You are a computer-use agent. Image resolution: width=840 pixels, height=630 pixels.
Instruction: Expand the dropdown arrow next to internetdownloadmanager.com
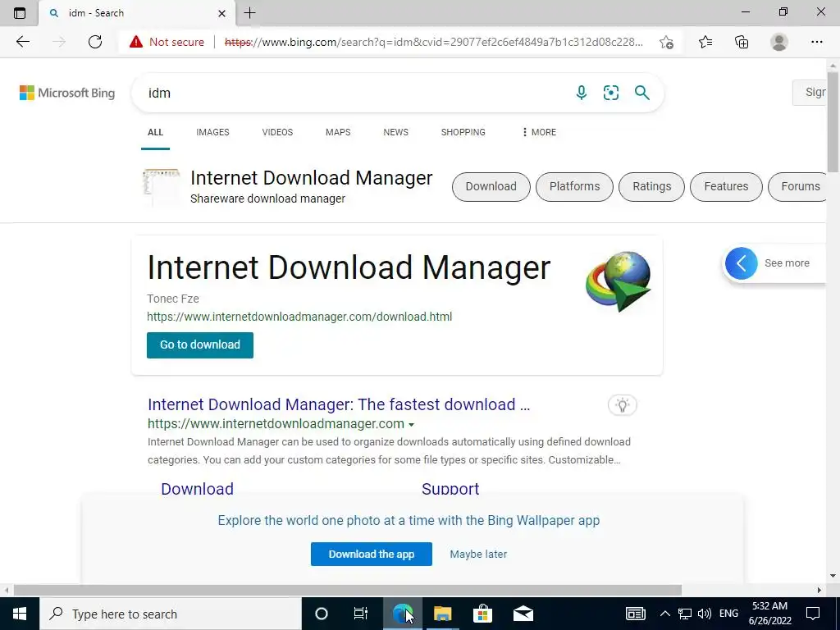(412, 425)
